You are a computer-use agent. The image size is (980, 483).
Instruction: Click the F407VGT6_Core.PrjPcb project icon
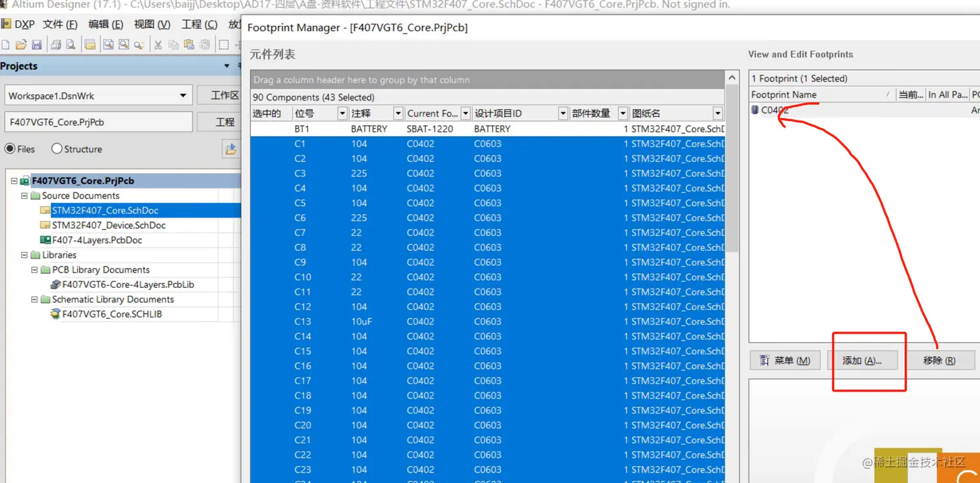25,181
